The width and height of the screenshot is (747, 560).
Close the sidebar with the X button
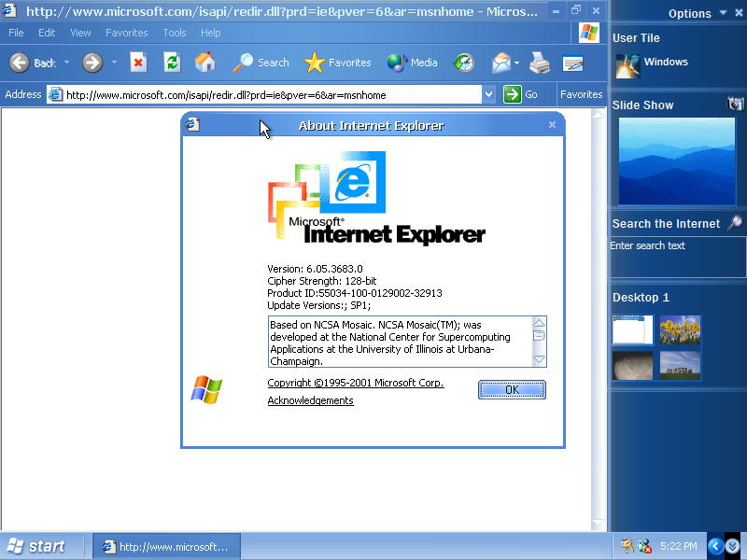(x=739, y=13)
